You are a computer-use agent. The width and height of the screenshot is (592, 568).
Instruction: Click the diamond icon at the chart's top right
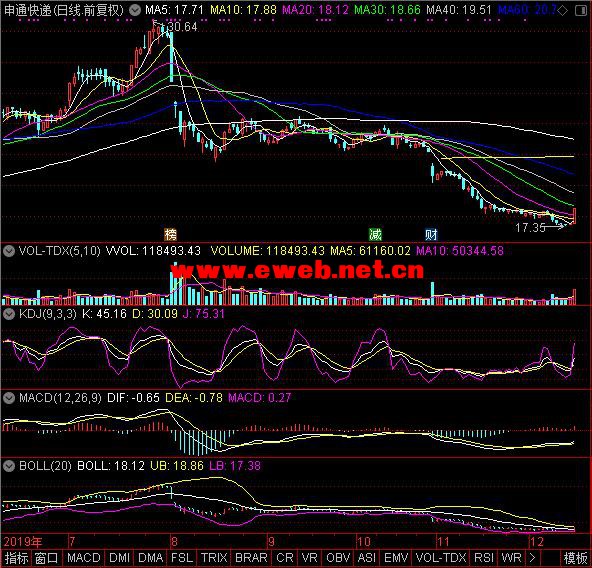[563, 11]
